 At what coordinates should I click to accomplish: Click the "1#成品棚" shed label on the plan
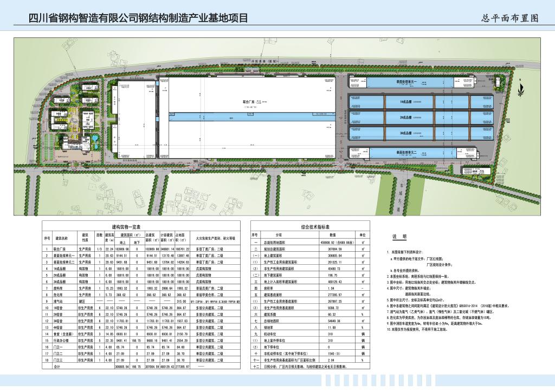tap(405, 101)
